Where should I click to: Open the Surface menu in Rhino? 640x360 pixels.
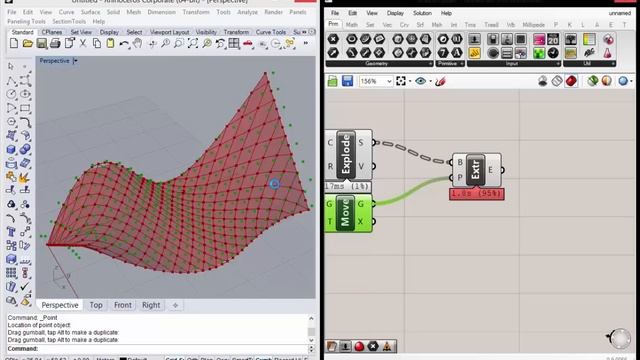coord(90,12)
